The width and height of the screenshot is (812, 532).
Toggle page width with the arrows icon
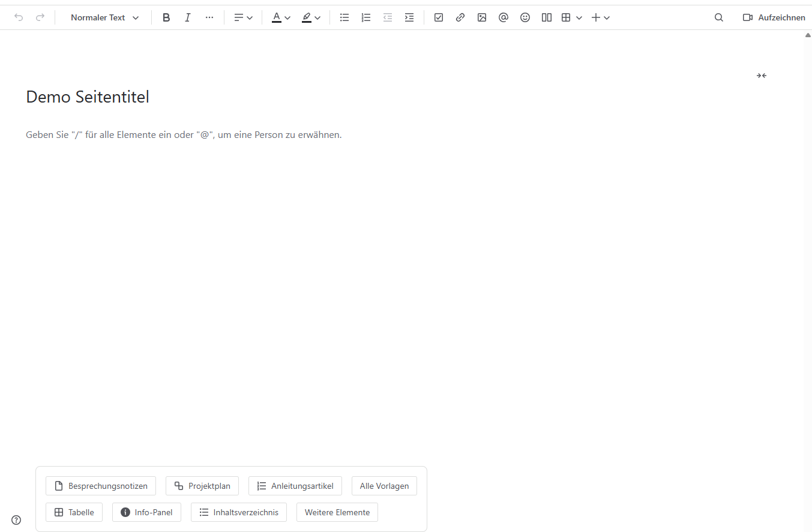761,76
